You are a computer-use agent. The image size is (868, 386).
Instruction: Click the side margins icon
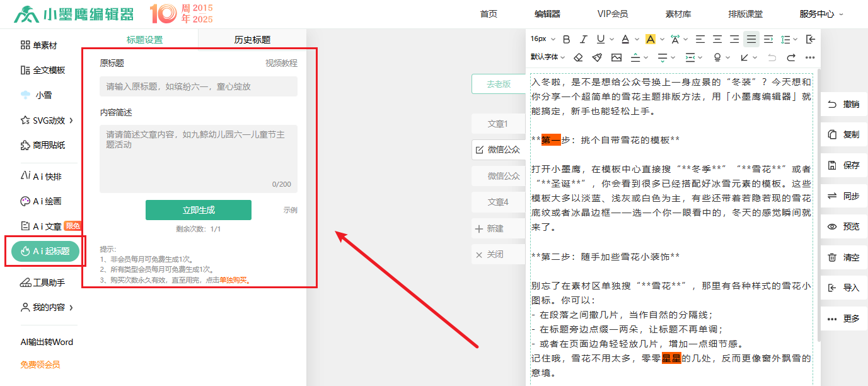click(x=690, y=57)
